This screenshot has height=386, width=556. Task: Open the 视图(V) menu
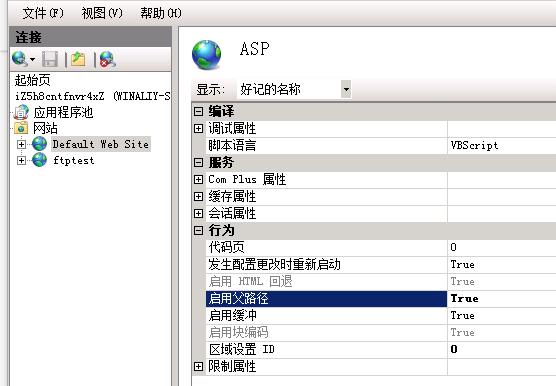[x=102, y=13]
